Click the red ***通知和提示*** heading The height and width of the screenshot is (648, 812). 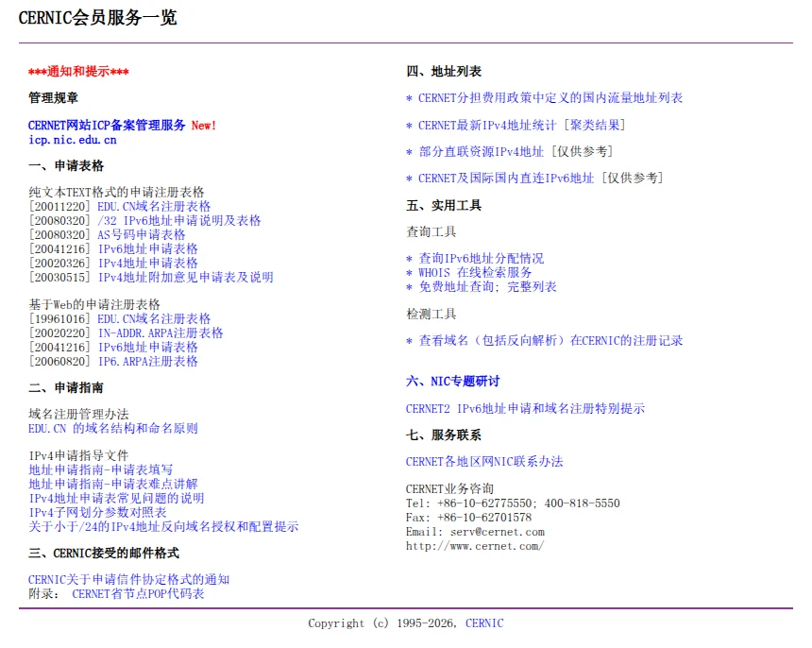tap(78, 72)
